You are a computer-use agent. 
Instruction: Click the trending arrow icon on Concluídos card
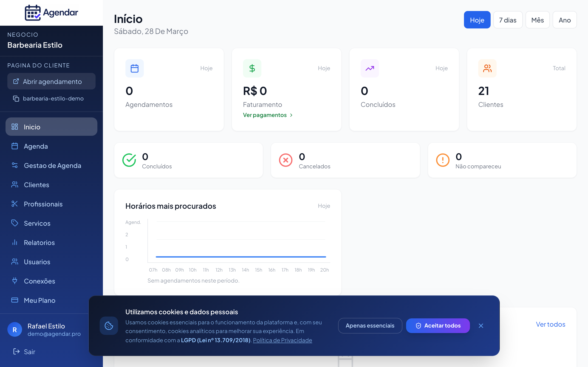coord(370,68)
